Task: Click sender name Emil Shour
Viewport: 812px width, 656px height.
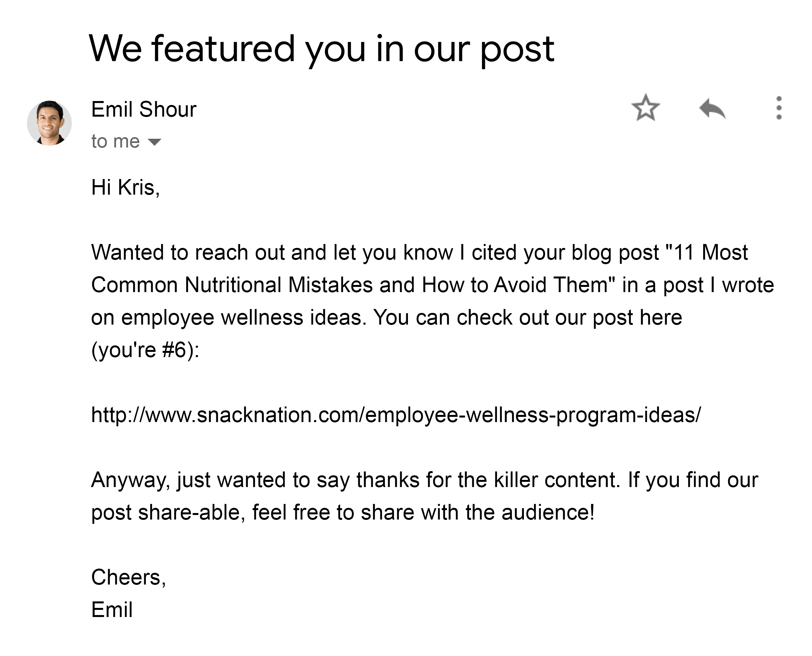Action: pos(144,109)
